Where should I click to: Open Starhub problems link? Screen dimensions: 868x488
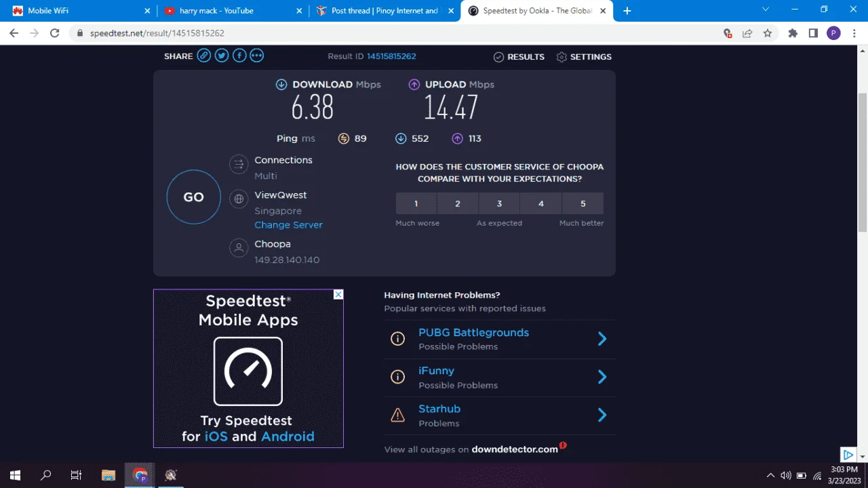pos(439,409)
